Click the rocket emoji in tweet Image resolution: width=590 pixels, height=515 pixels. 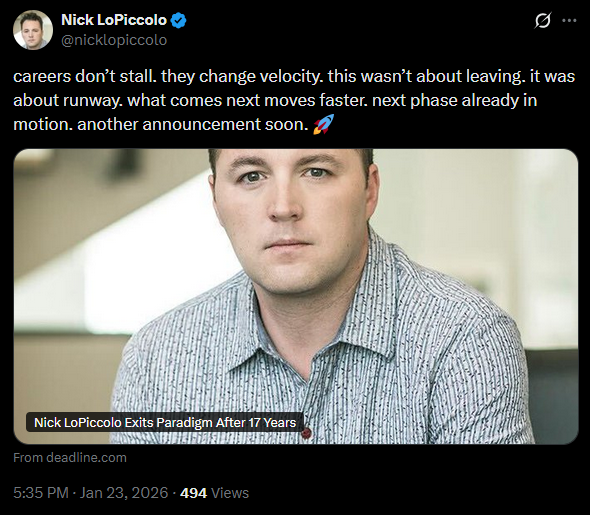(x=324, y=124)
